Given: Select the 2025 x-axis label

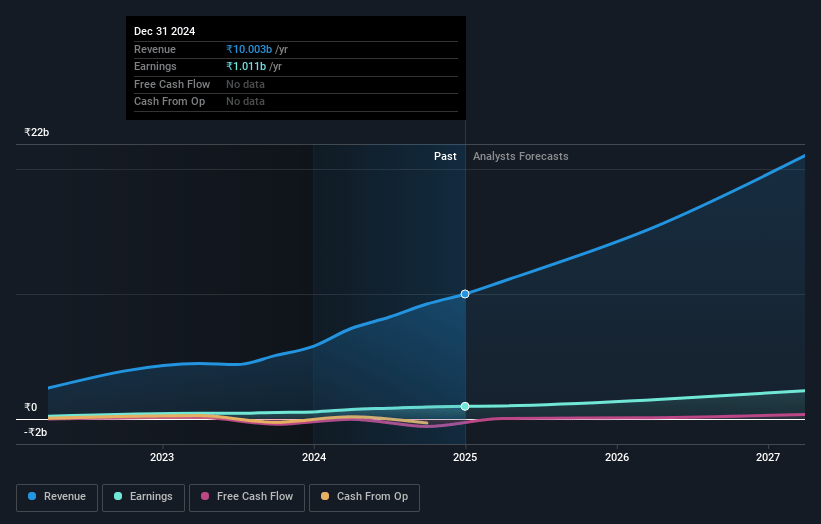Looking at the screenshot, I should (465, 457).
